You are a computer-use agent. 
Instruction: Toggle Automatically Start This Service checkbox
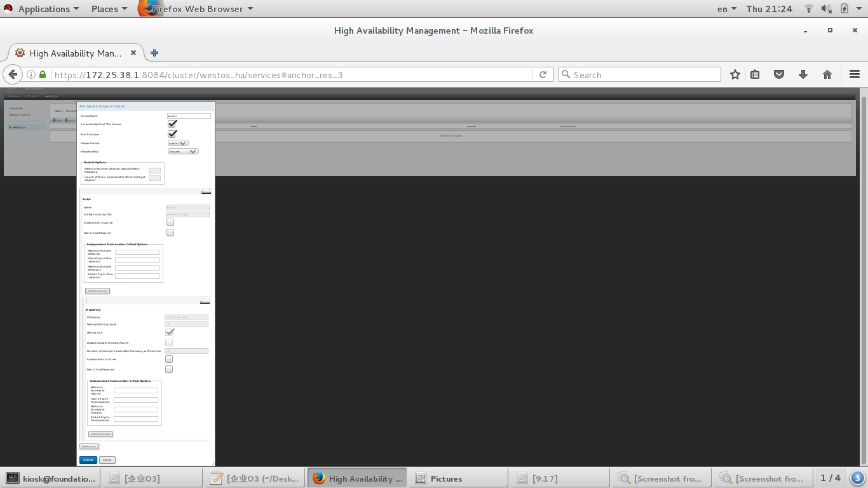tap(172, 124)
